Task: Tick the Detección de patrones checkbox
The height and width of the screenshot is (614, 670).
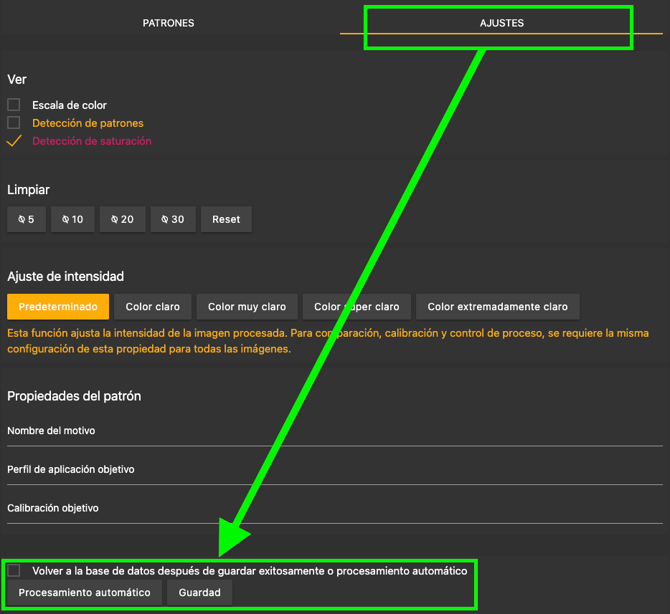Action: point(14,123)
